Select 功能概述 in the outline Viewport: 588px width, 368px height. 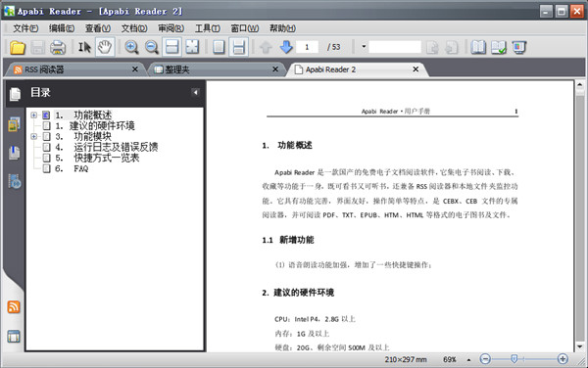pyautogui.click(x=93, y=115)
